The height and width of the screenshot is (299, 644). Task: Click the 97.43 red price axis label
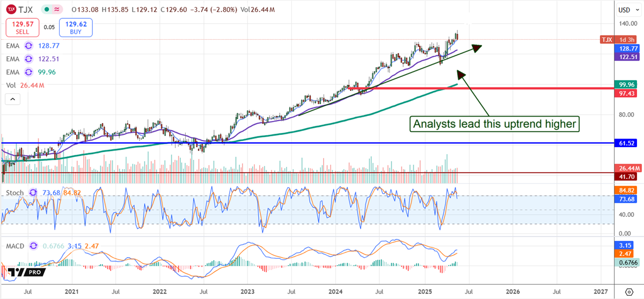[x=626, y=93]
